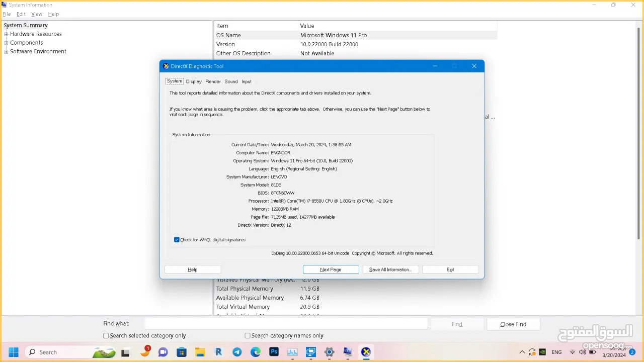This screenshot has width=644, height=362.
Task: Click Close Find button
Action: tap(513, 324)
